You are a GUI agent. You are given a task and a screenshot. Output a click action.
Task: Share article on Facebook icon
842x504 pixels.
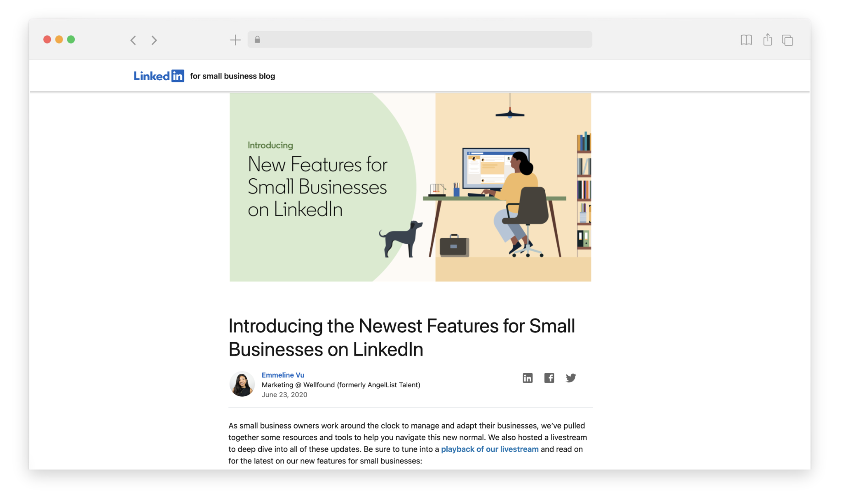(549, 378)
